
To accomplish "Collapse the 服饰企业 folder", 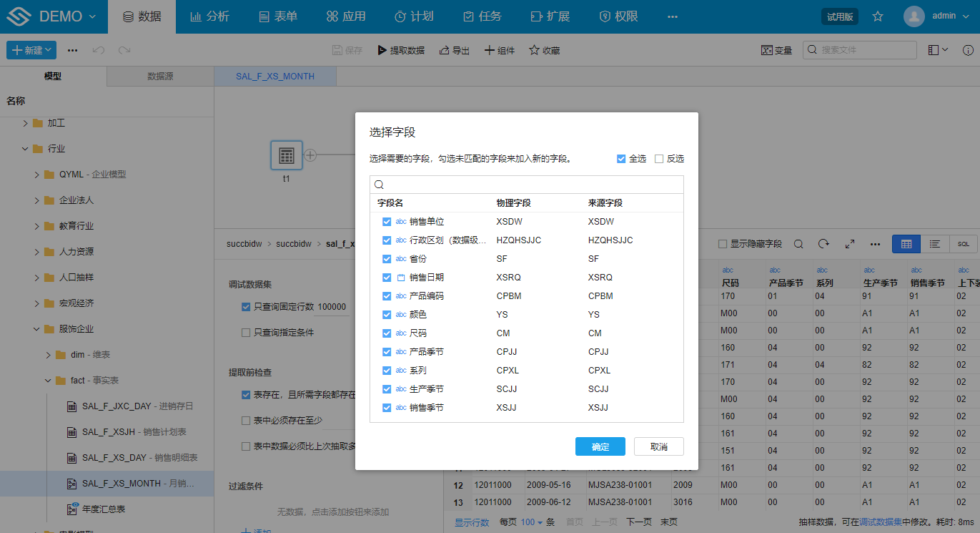I will [x=37, y=329].
